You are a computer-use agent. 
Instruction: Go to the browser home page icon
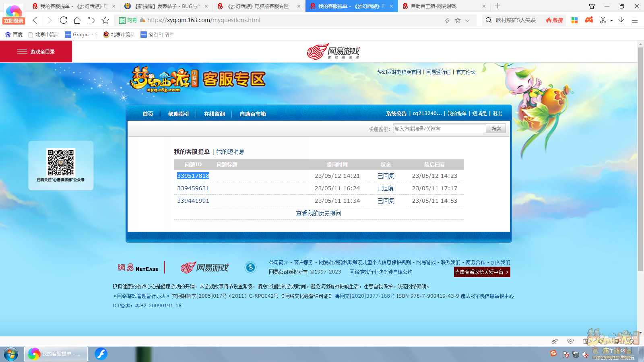[x=77, y=20]
